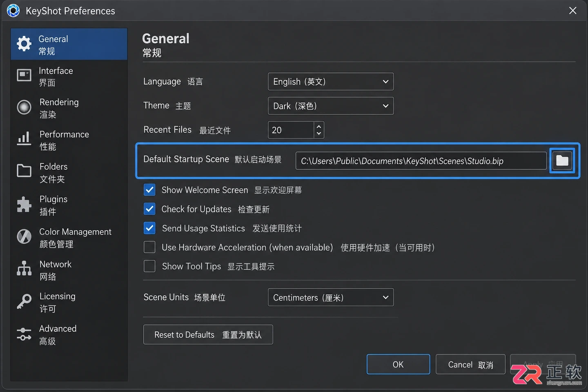
Task: Click the Performance bar chart icon
Action: pos(24,139)
